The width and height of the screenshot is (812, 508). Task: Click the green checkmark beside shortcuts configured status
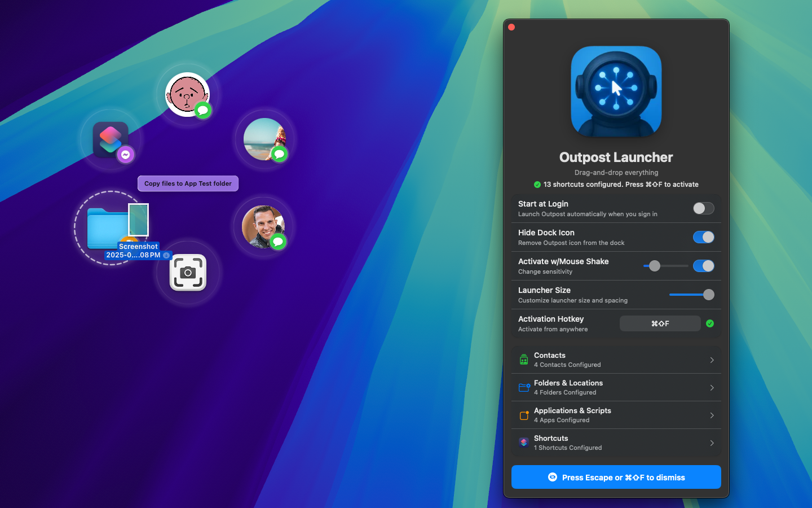[537, 185]
